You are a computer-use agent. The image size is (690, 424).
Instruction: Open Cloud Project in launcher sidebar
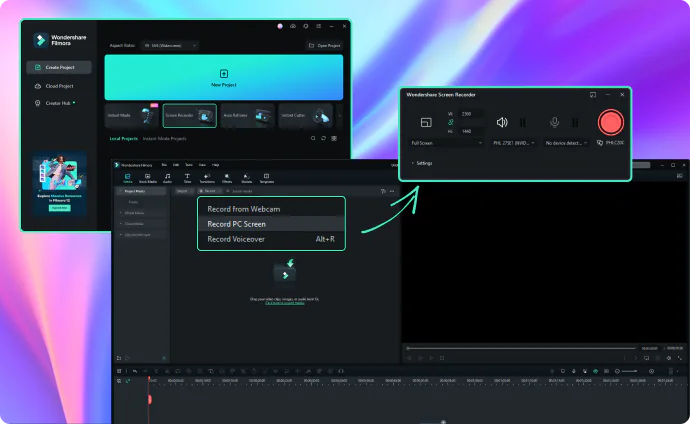[x=59, y=86]
